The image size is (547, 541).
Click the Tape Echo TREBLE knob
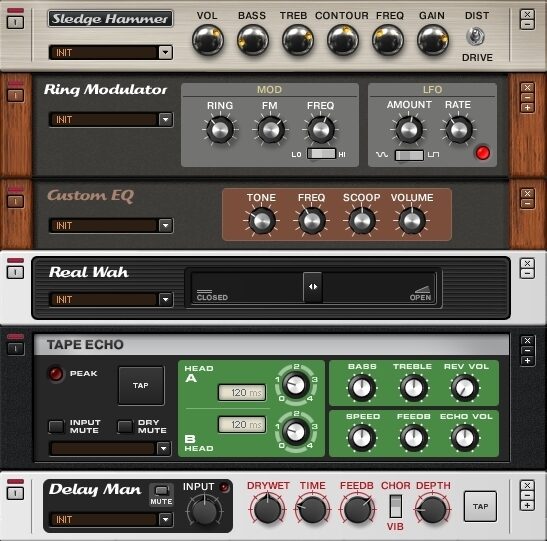(x=413, y=388)
